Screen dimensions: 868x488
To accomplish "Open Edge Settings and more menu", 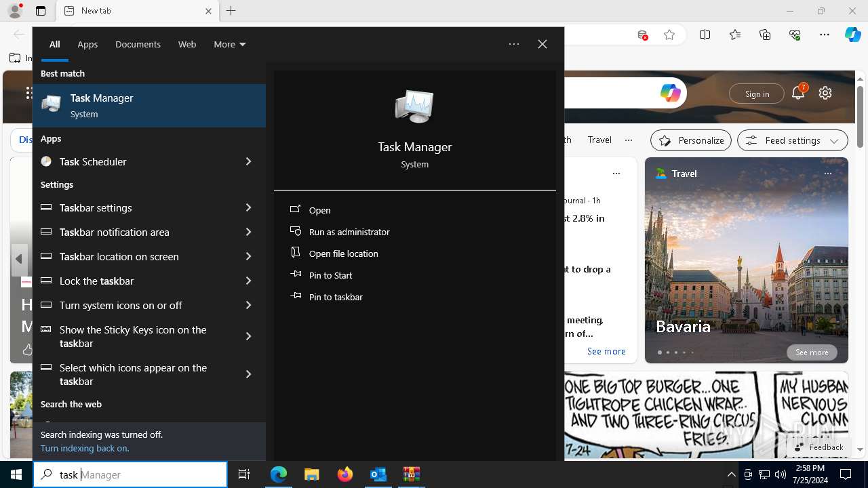I will [x=825, y=35].
